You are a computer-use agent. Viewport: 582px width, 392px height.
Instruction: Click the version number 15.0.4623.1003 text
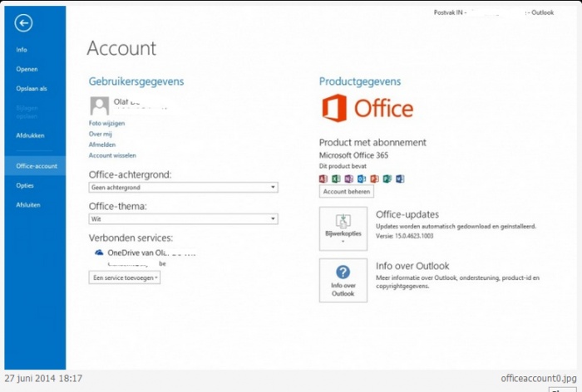(x=413, y=236)
